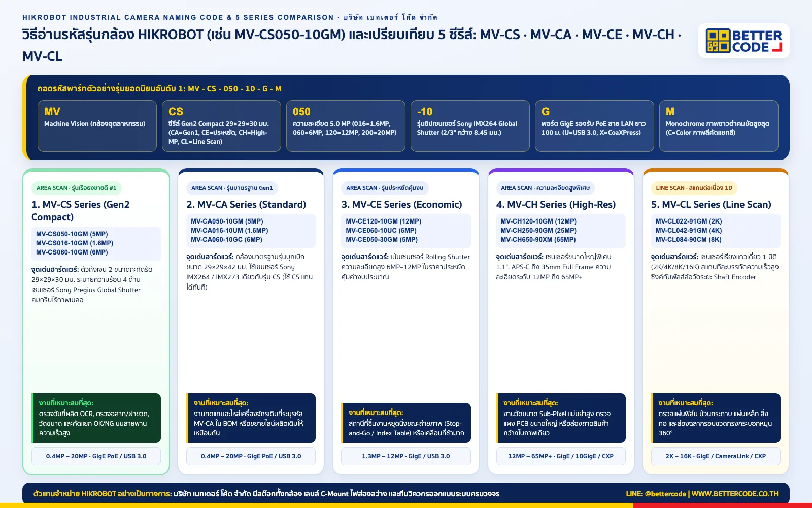Click the M monochrome code card
812x508 pixels.
pos(719,126)
